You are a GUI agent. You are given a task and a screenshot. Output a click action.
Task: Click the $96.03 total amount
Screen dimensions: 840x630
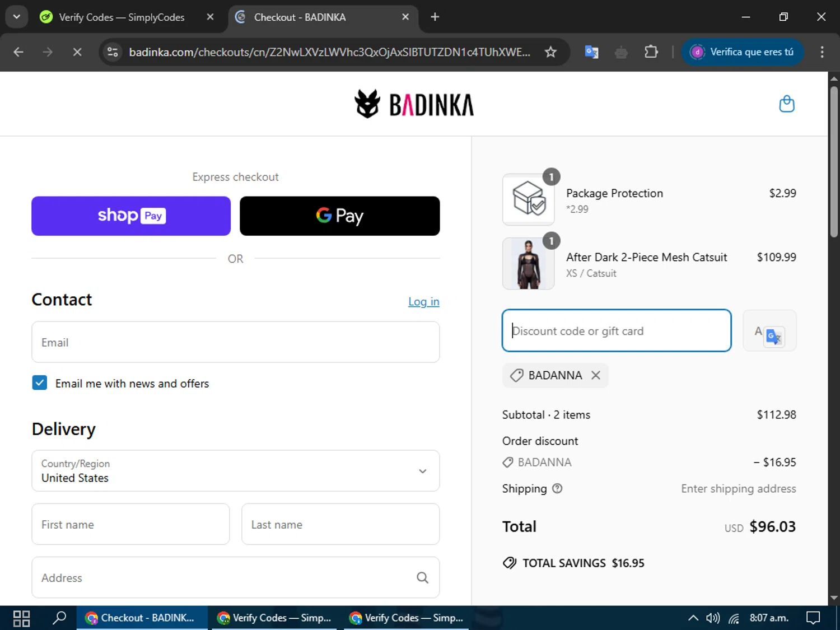tap(772, 526)
